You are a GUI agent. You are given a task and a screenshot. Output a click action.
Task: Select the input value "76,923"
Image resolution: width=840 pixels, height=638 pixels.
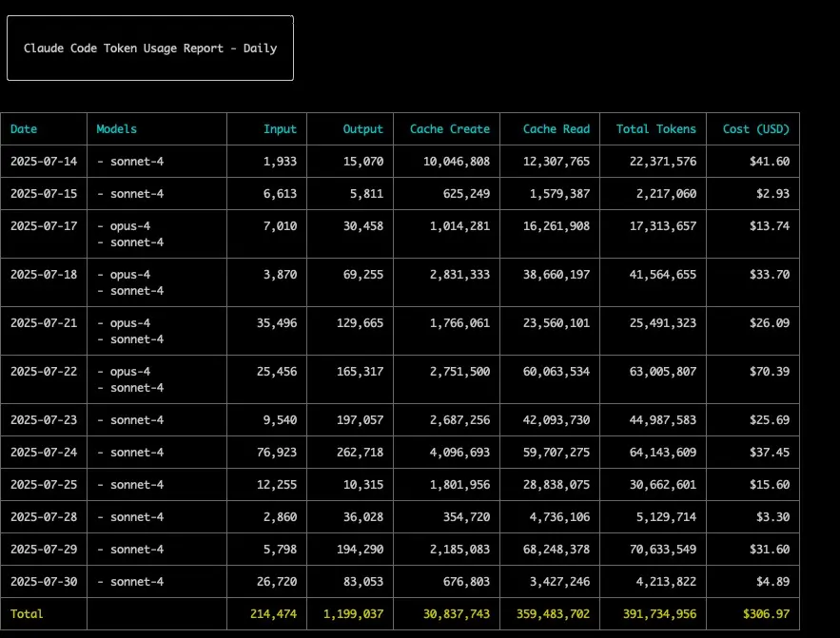click(x=277, y=453)
